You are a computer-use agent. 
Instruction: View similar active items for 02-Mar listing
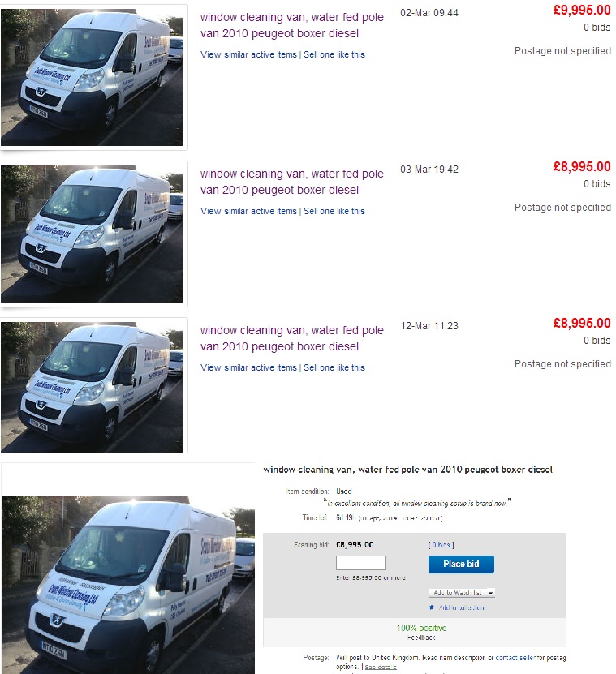coord(248,54)
